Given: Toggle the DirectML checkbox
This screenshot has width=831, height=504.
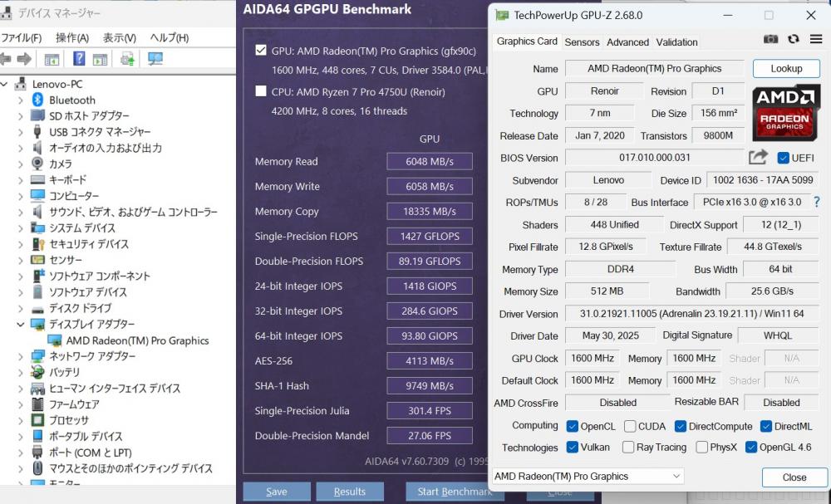Looking at the screenshot, I should 766,426.
